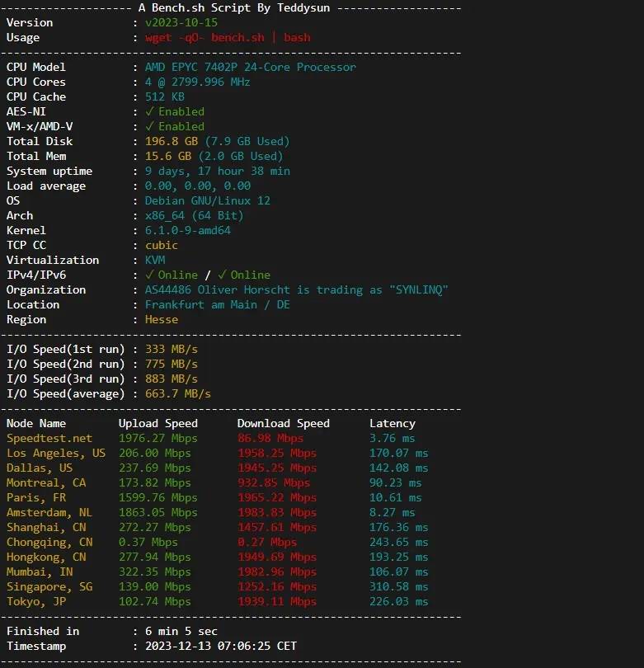Click the IPv6 Online checkmark
This screenshot has width=644, height=668.
pyautogui.click(x=222, y=275)
